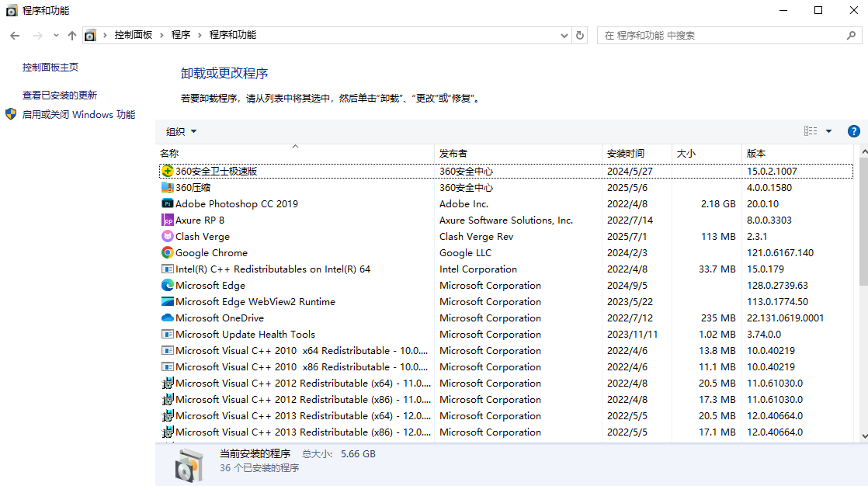This screenshot has width=868, height=486.
Task: Click the address bar control panel icon
Action: click(x=90, y=36)
